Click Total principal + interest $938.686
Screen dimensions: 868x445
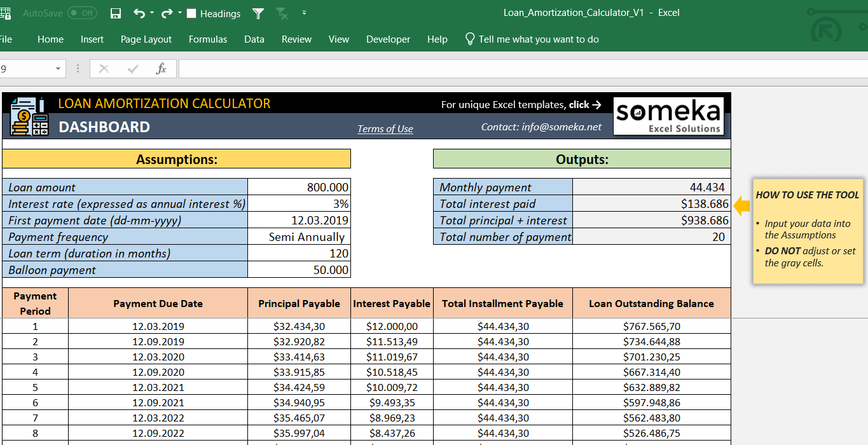click(652, 221)
